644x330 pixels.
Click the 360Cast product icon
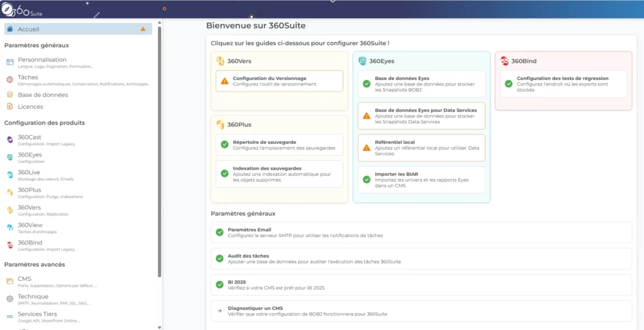(9, 140)
